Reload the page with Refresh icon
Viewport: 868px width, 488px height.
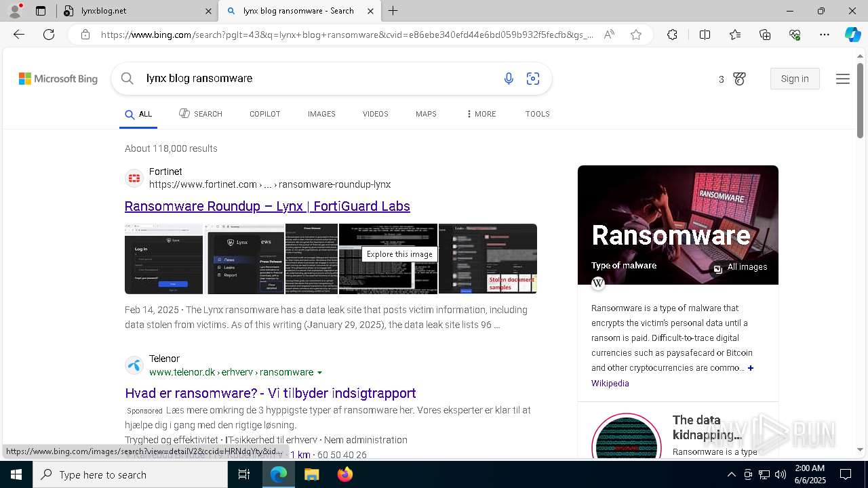(x=49, y=35)
